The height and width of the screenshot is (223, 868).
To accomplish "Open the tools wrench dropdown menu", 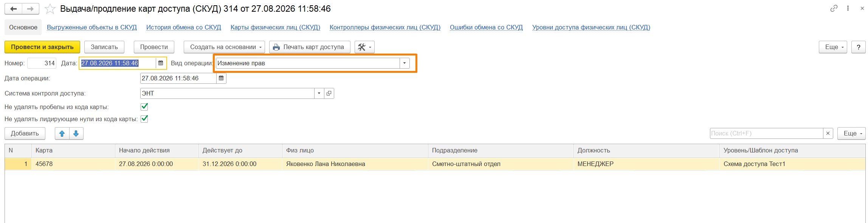I will pyautogui.click(x=364, y=47).
